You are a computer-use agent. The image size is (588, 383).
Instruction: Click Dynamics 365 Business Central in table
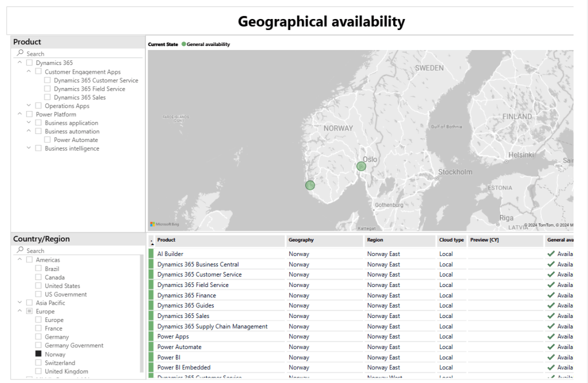[198, 264]
